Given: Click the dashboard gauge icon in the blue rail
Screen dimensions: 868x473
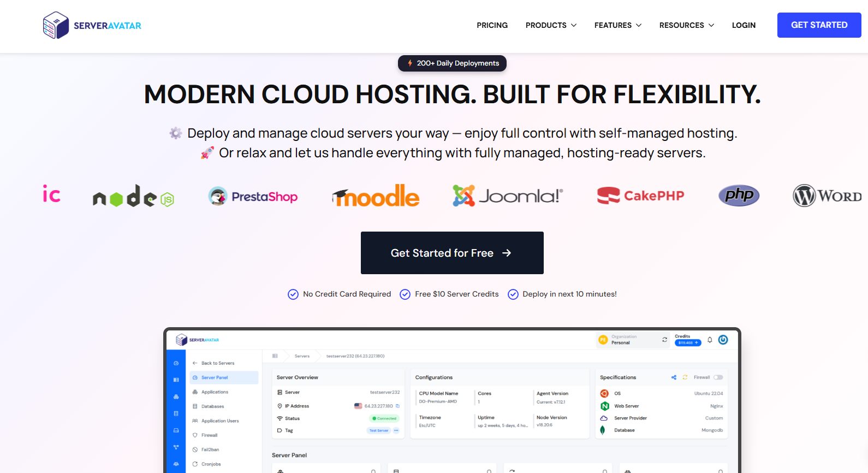Looking at the screenshot, I should point(176,363).
